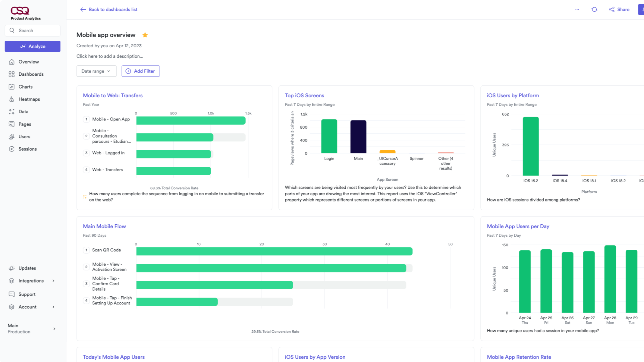Screen dimensions: 644x362
Task: Click Back to dashboards list
Action: [109, 9]
